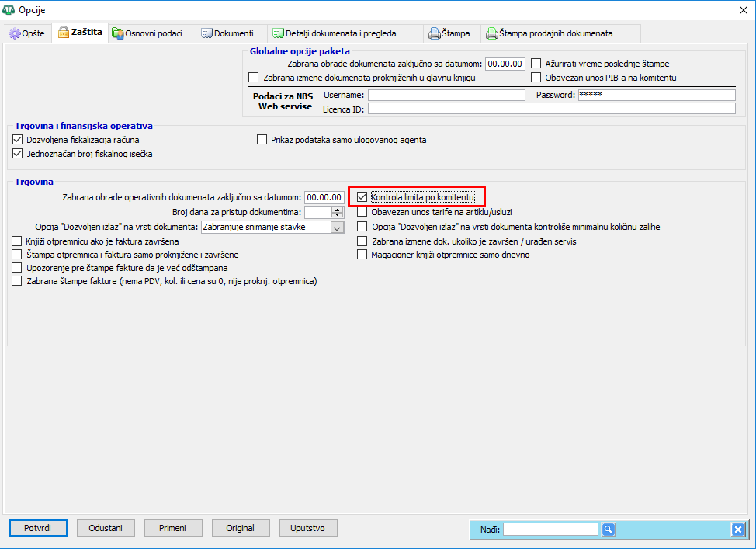This screenshot has height=549, width=756.
Task: Enable Prikaz podataka samo ulogovanog agenta
Action: (262, 140)
